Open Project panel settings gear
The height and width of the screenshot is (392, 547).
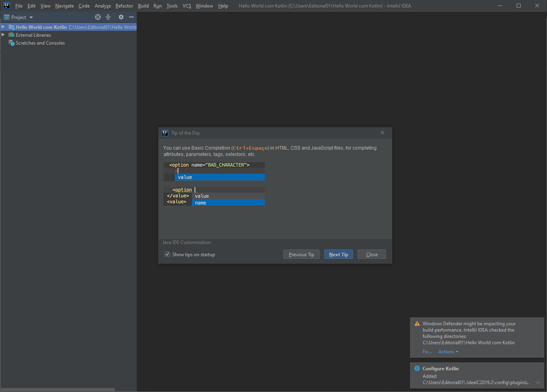click(121, 17)
